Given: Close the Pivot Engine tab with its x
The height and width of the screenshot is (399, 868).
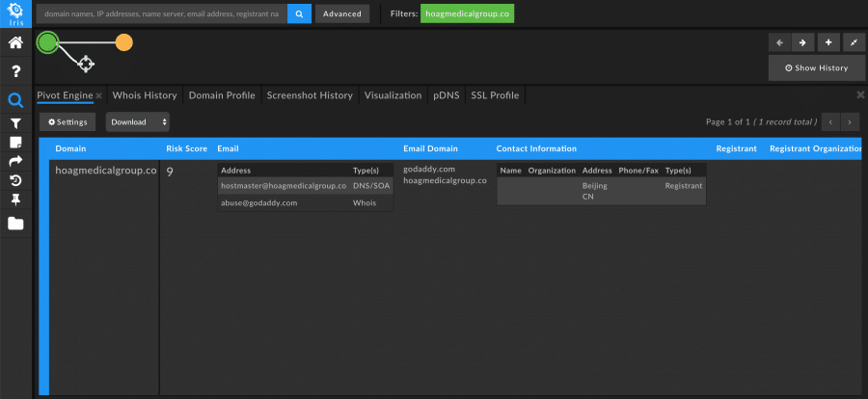Looking at the screenshot, I should coord(98,95).
